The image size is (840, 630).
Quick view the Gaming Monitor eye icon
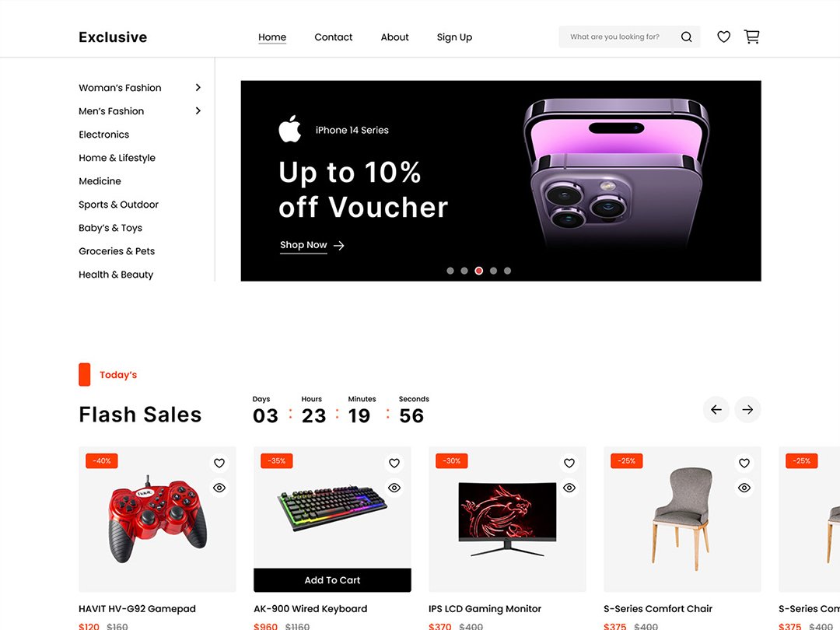pyautogui.click(x=569, y=488)
